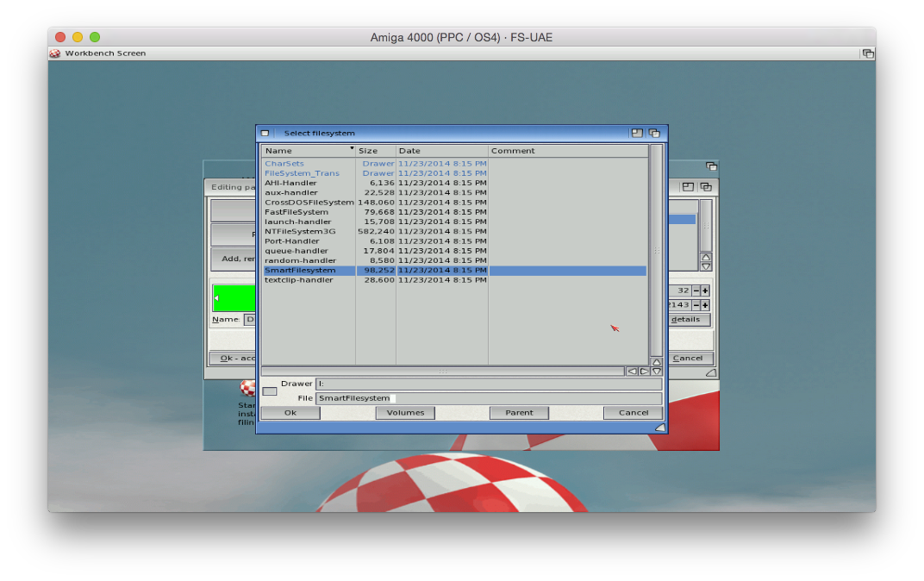The height and width of the screenshot is (581, 924).
Task: Sort the file list by Name column
Action: 309,151
